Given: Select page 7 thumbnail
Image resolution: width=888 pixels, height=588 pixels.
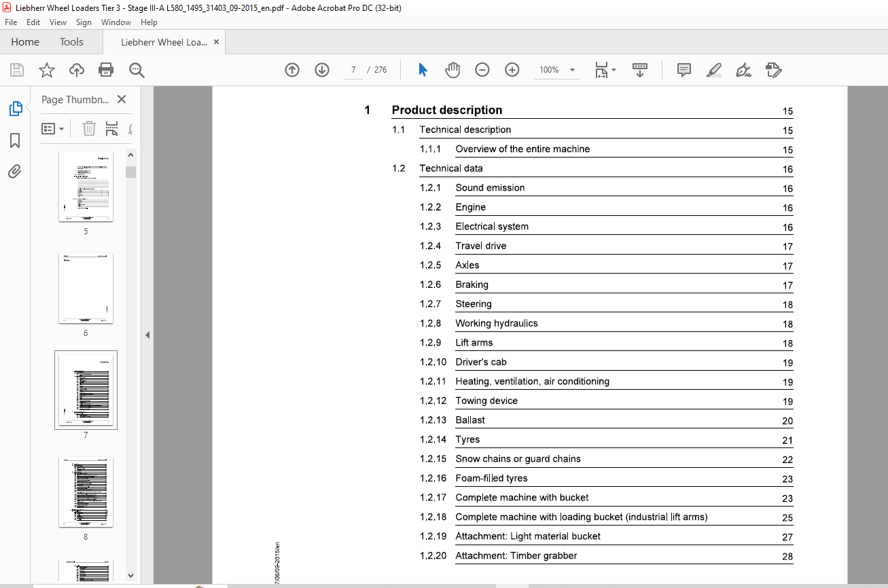Looking at the screenshot, I should click(x=86, y=390).
